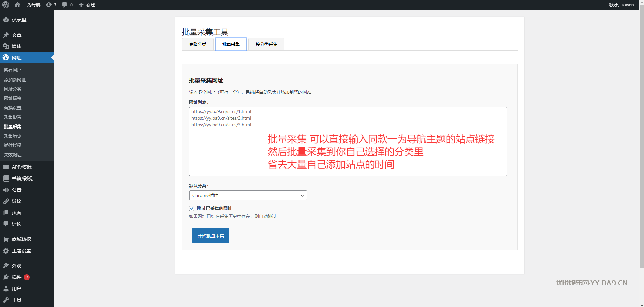
Task: Click the megaphone icon for 公告
Action: click(6, 190)
